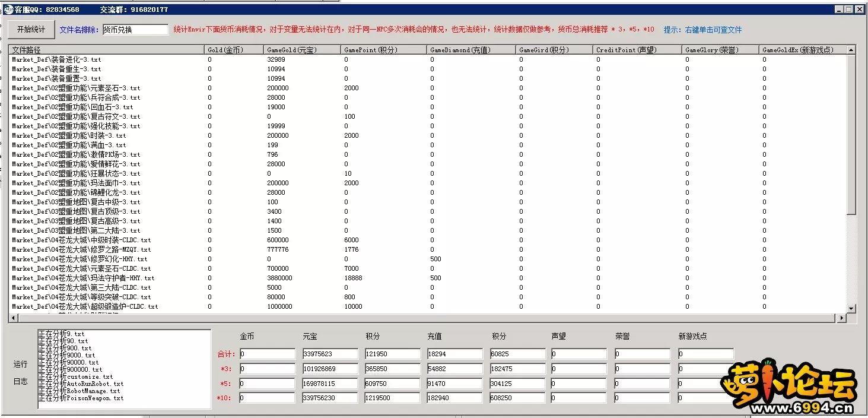Screen dimensions: 868x418
Task: Click the 合计 field showing 60825
Action: [517, 354]
